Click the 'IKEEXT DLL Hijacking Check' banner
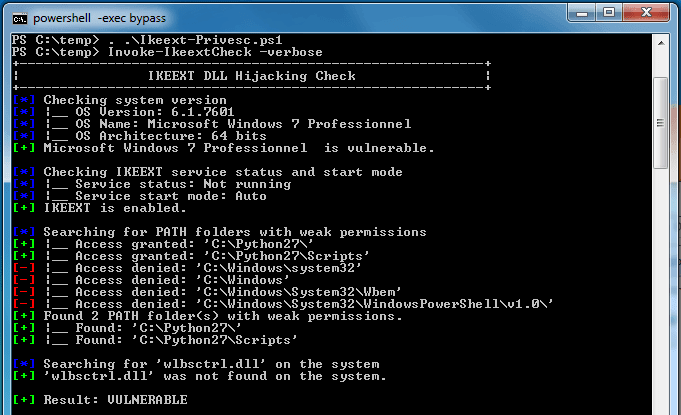The height and width of the screenshot is (415, 681). coord(250,76)
